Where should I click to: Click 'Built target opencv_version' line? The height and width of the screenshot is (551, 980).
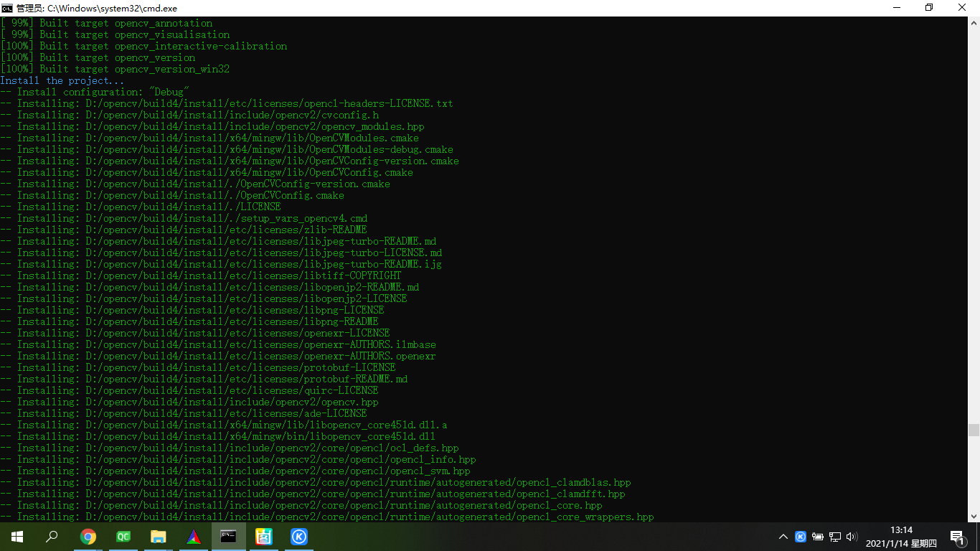coord(98,57)
